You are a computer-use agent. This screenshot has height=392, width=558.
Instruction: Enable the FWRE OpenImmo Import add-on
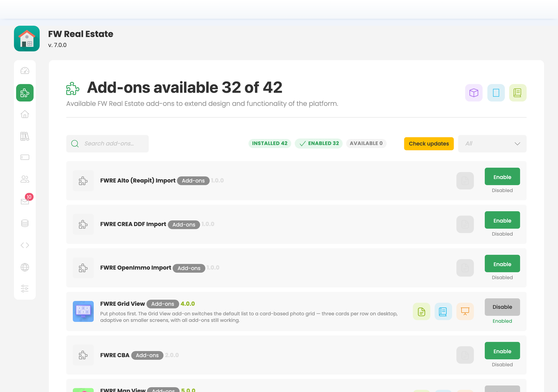click(502, 263)
